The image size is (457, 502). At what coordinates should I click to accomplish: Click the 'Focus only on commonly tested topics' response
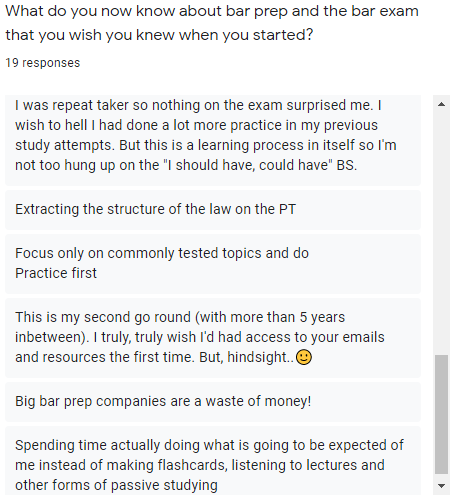[213, 264]
